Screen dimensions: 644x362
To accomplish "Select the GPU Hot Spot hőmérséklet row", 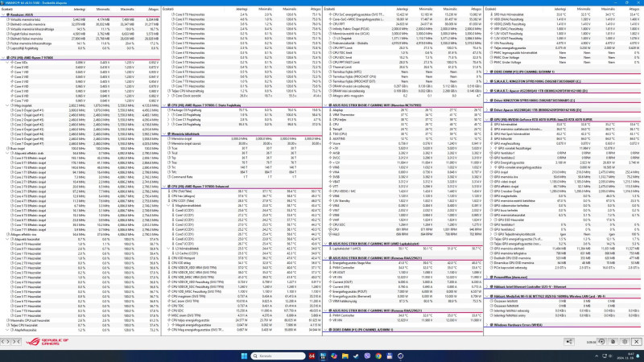I will [x=563, y=134].
